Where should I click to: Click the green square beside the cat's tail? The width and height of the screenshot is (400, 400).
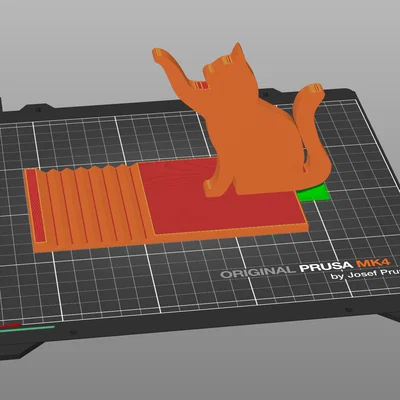314,194
